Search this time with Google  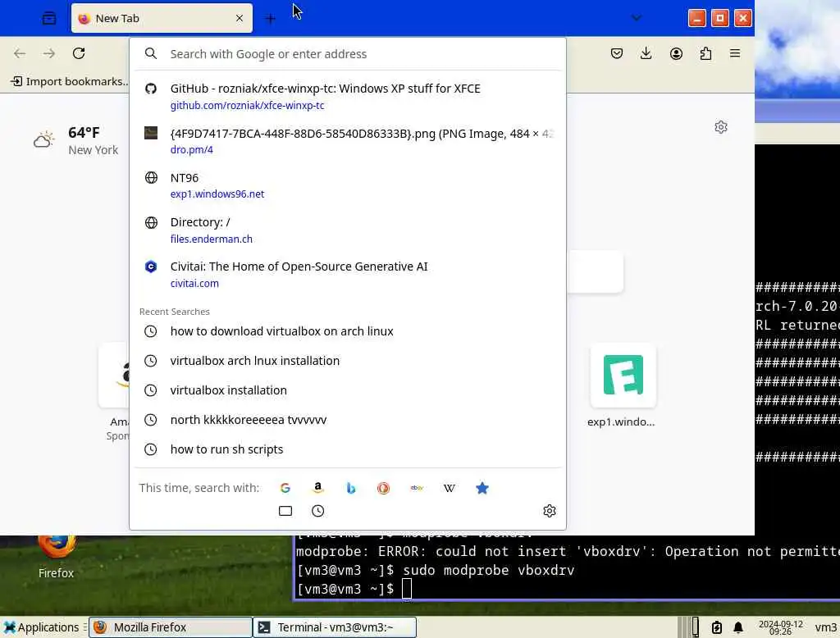click(285, 488)
